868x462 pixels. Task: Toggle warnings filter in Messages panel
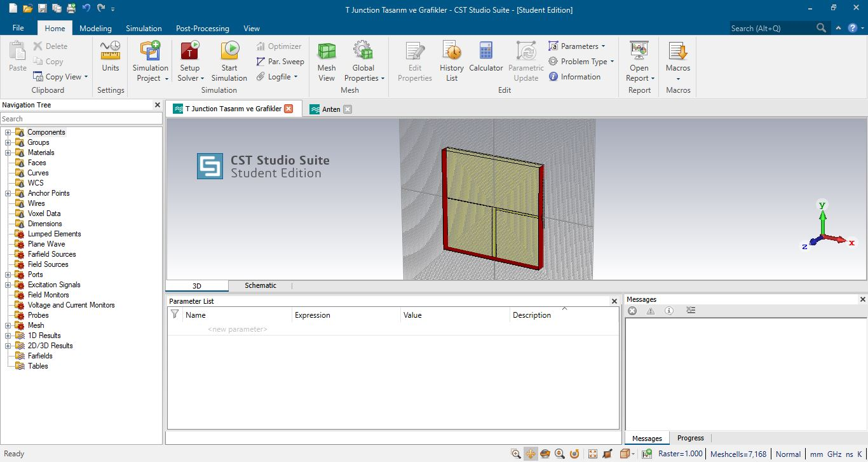[x=651, y=311]
